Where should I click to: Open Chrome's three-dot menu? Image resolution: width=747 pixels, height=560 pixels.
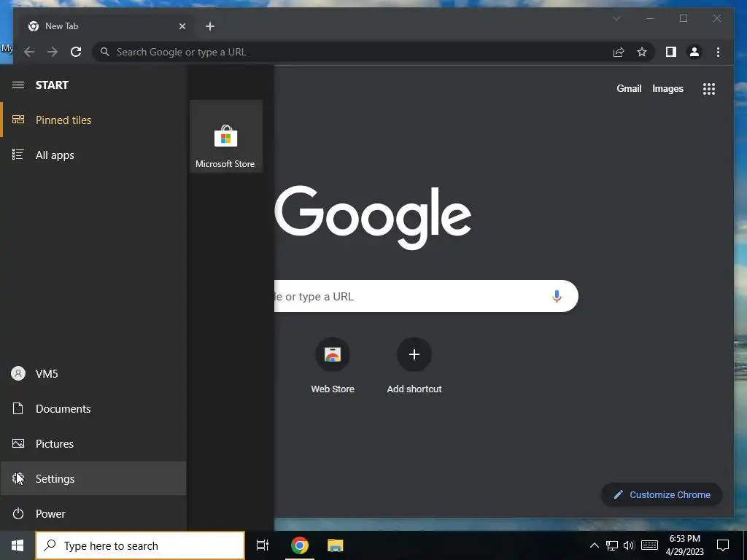coord(718,52)
